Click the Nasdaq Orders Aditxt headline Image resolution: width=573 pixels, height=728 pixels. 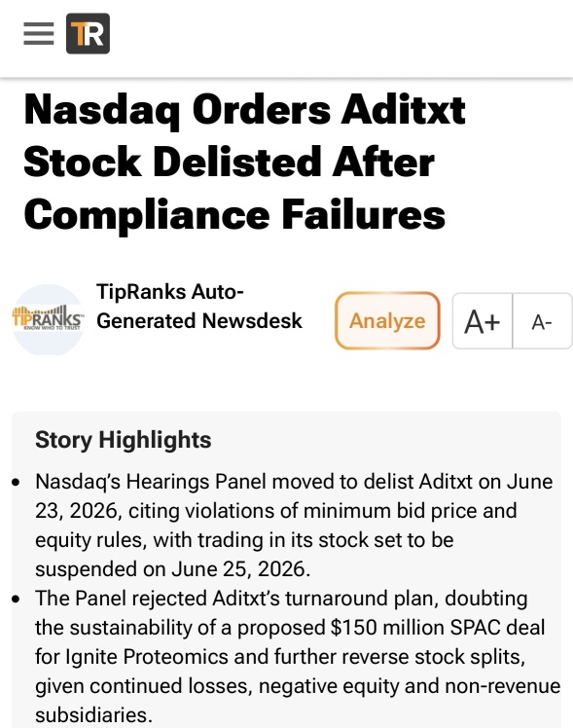[244, 162]
